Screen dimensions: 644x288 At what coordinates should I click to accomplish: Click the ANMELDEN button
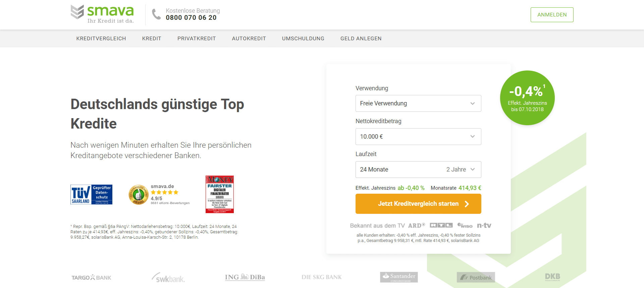click(552, 15)
